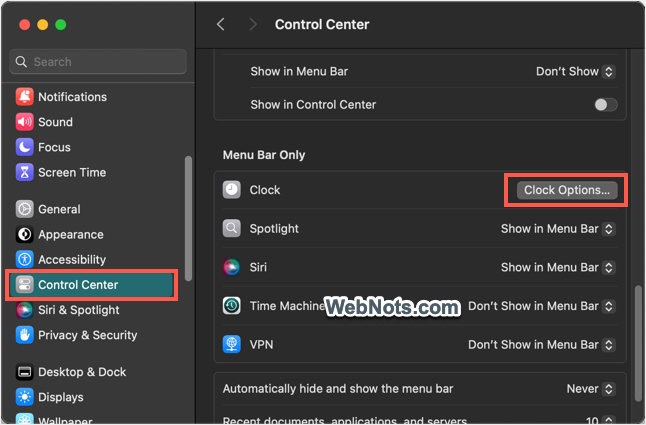
Task: Click the Notifications bell icon
Action: (x=25, y=97)
